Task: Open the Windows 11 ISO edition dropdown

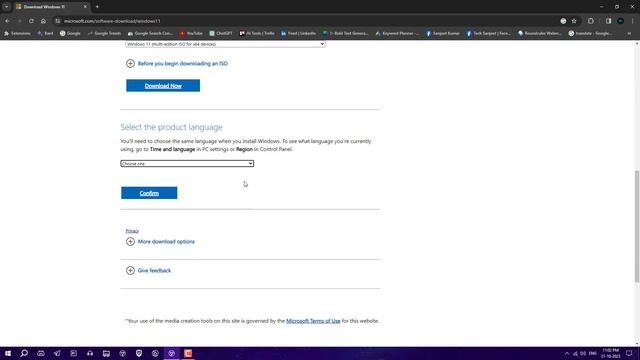Action: (225, 44)
